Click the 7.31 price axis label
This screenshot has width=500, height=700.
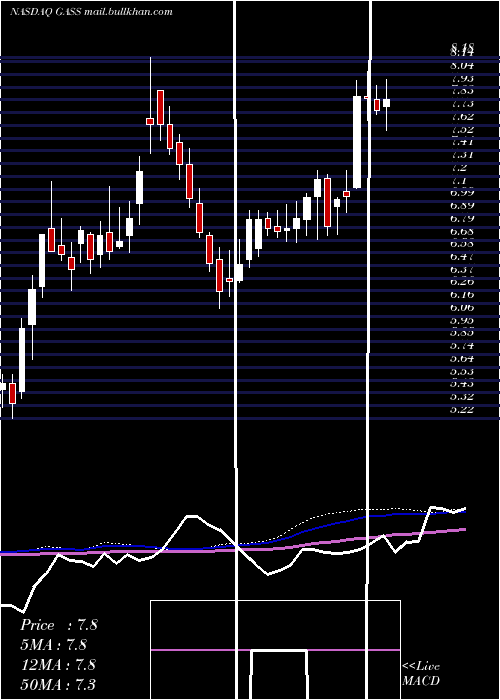[462, 155]
